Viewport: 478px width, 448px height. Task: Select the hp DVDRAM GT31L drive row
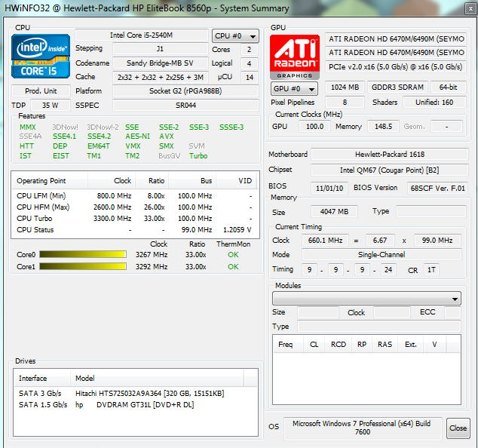point(136,405)
